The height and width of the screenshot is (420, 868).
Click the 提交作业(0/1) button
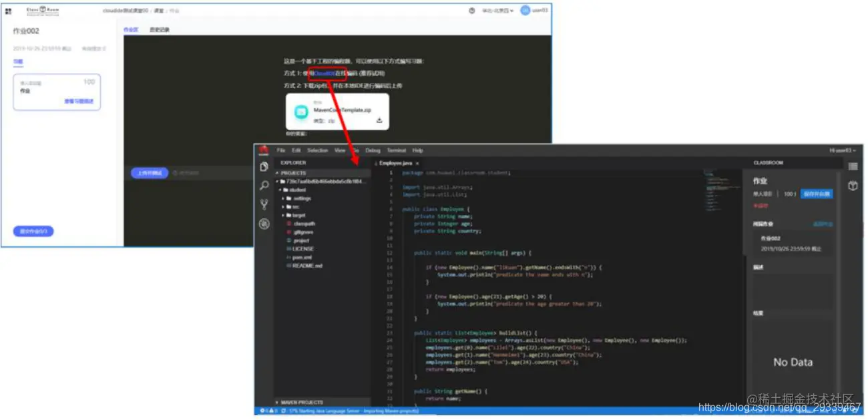pos(33,231)
